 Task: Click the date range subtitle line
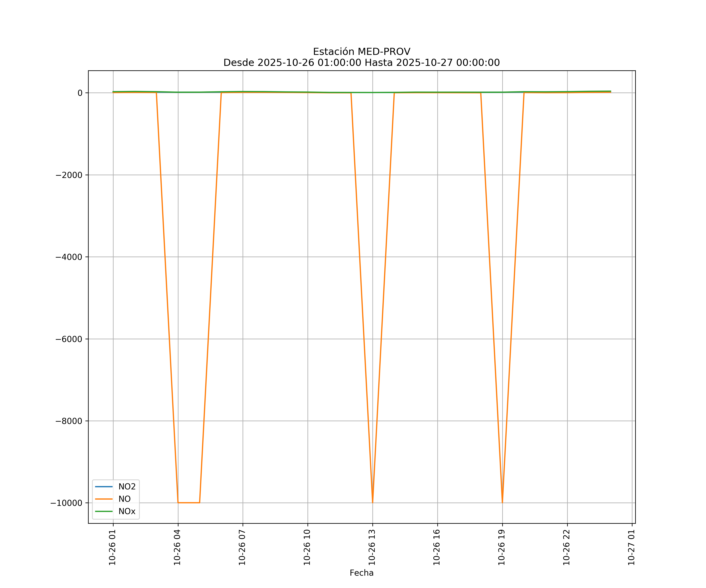361,63
